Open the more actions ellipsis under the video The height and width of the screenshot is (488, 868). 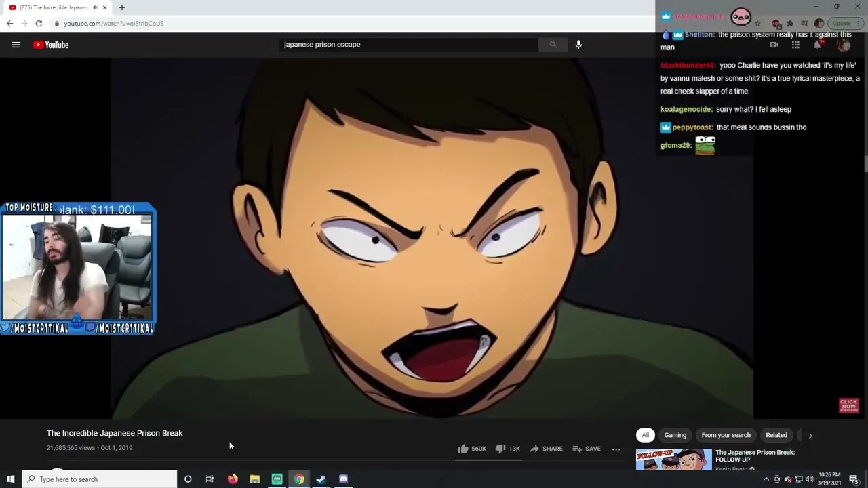click(616, 449)
